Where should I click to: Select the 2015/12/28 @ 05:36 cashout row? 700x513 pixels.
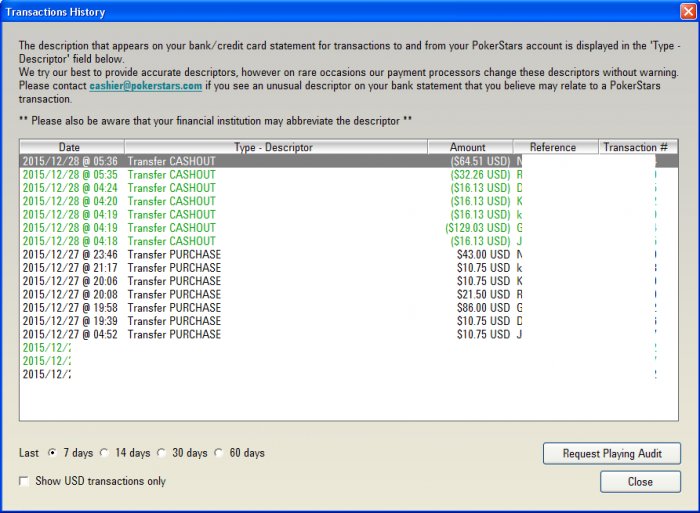pyautogui.click(x=349, y=161)
